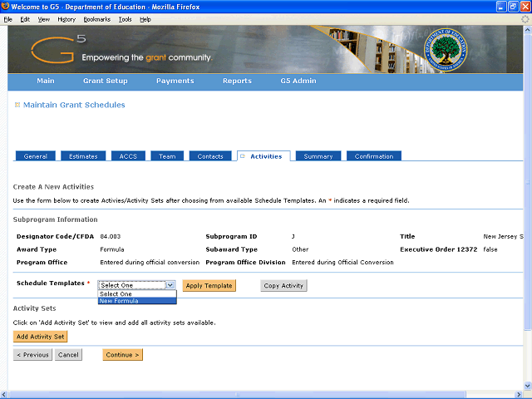532x399 pixels.
Task: Click the Create A New Activities heading
Action: point(53,187)
